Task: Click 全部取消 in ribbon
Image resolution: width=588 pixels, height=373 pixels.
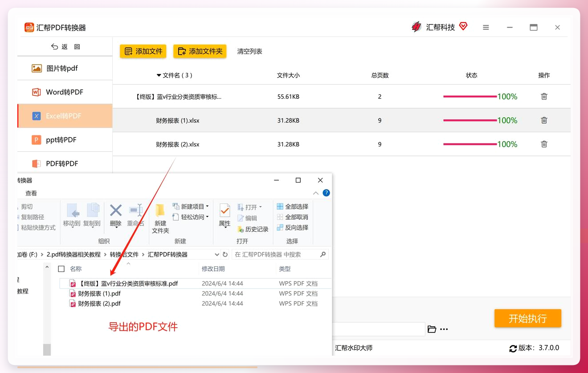Action: click(292, 217)
